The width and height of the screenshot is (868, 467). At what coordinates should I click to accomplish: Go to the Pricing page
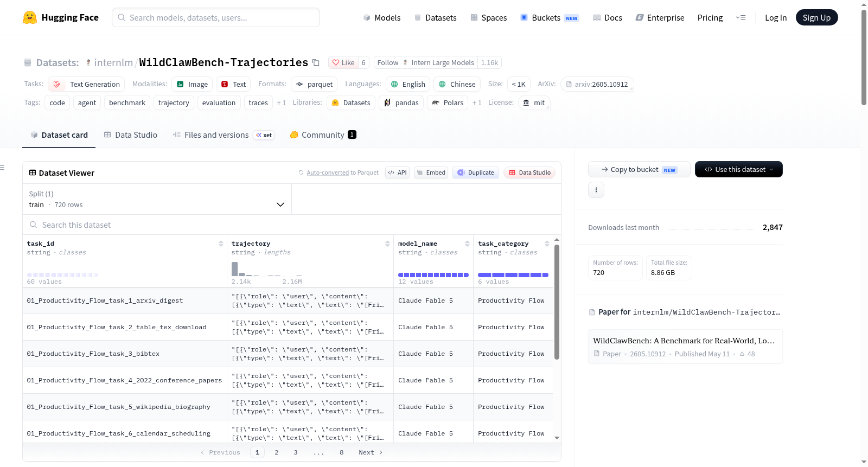click(710, 17)
